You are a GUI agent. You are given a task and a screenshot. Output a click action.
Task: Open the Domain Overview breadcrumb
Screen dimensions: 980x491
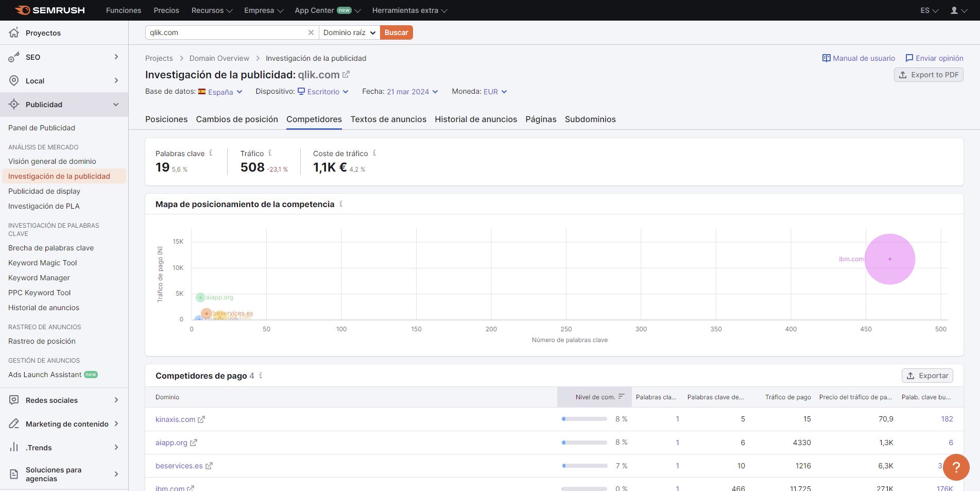coord(219,58)
